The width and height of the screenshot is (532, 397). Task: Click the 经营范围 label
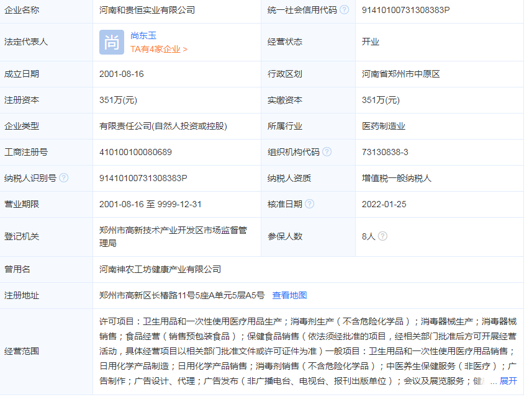pyautogui.click(x=22, y=351)
